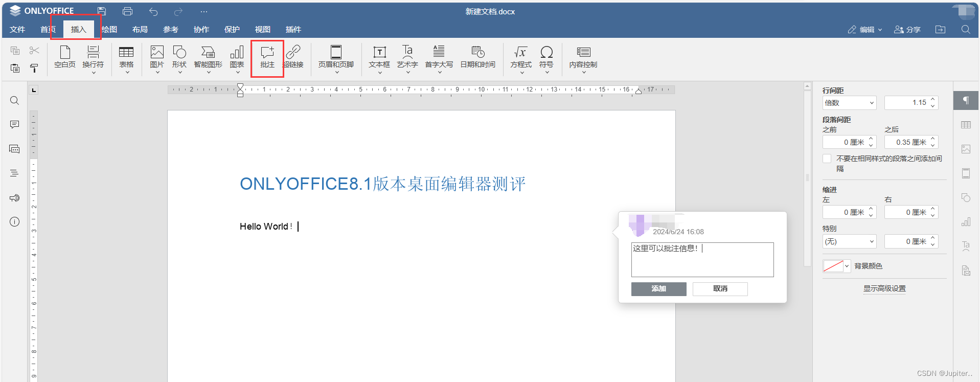980x382 pixels.
Task: Toggle the no-spacing-between-same-style-paragraphs checkbox
Action: click(827, 159)
